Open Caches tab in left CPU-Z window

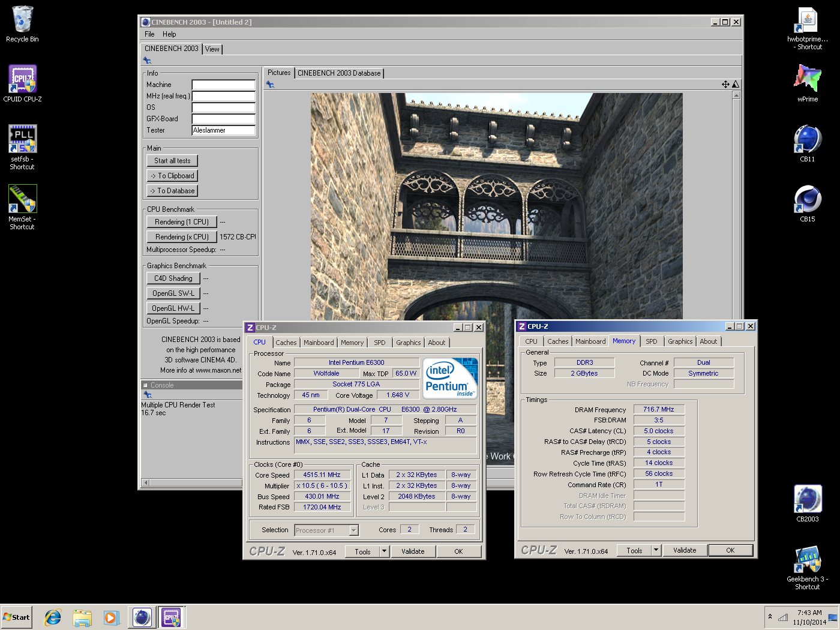[286, 343]
